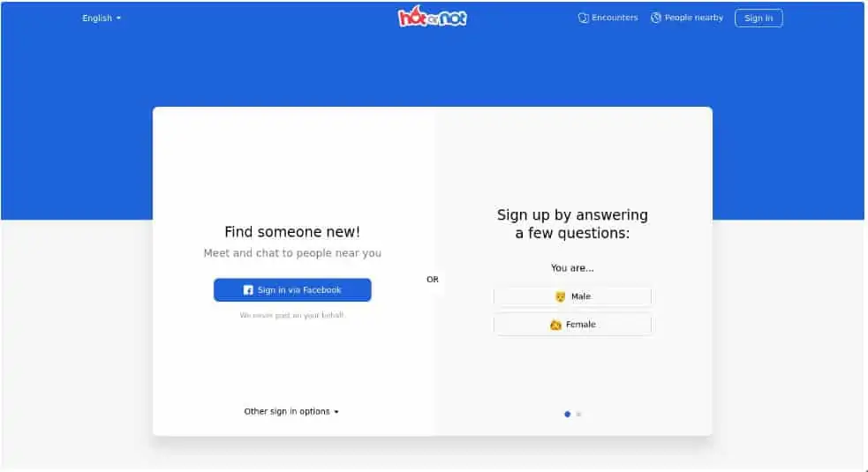Open the Encounters menu link

(x=608, y=18)
